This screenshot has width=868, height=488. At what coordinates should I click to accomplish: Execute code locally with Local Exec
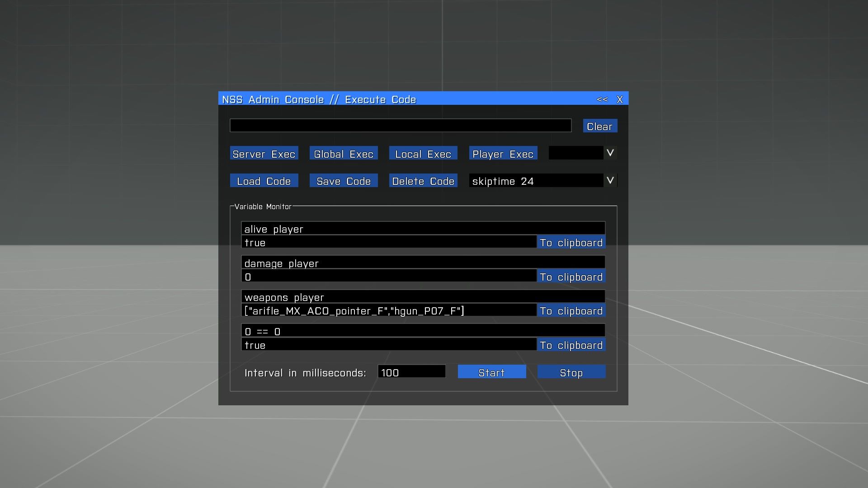(423, 154)
